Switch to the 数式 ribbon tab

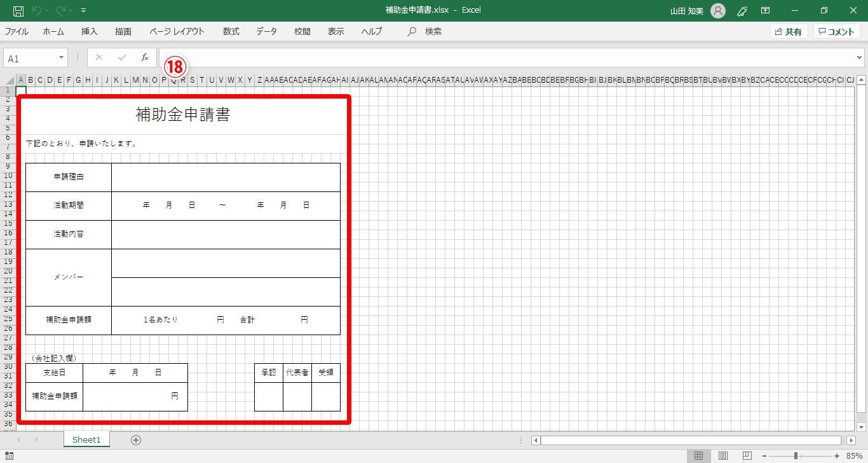coord(231,31)
